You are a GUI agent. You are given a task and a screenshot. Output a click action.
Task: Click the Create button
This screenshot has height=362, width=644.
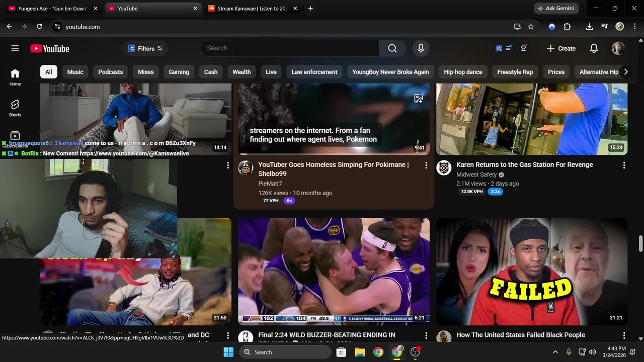[561, 48]
